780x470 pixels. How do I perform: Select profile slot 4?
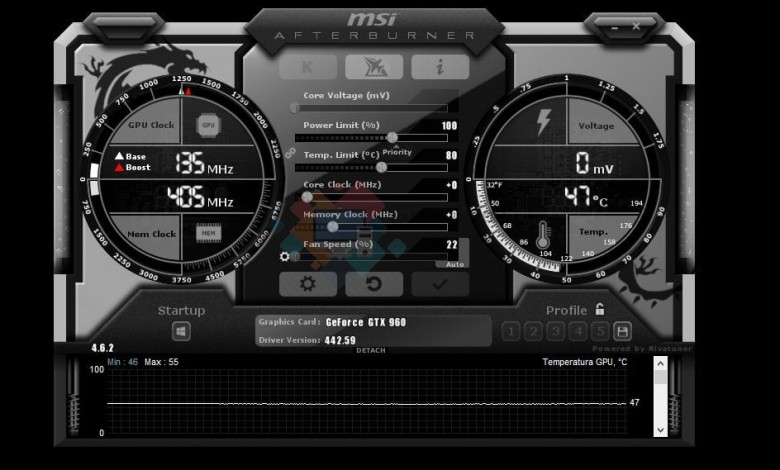tap(578, 331)
